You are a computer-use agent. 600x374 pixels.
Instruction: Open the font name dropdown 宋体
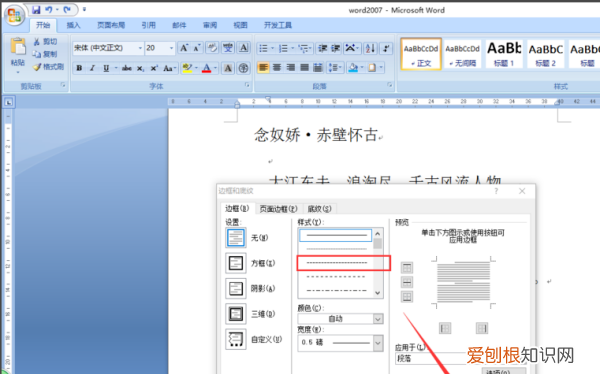click(x=140, y=48)
